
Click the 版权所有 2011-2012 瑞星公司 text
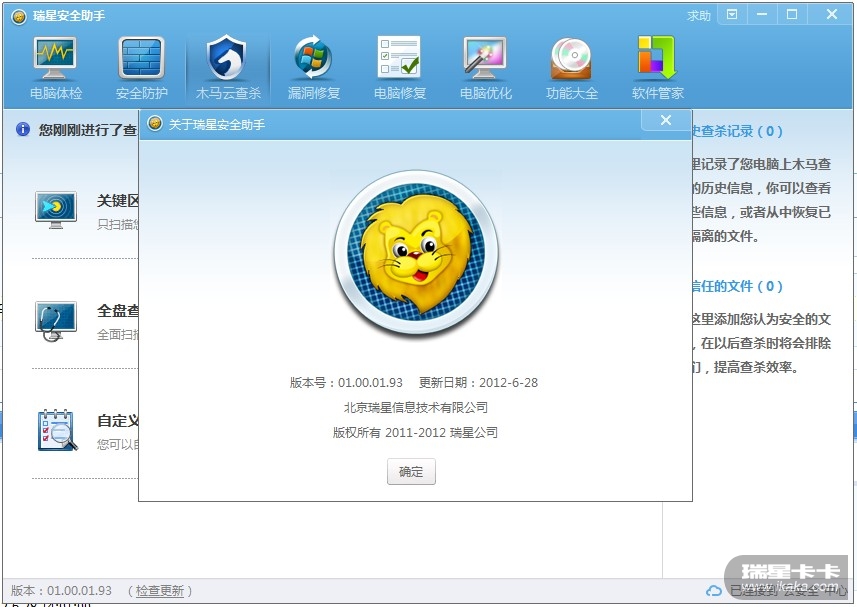point(415,433)
